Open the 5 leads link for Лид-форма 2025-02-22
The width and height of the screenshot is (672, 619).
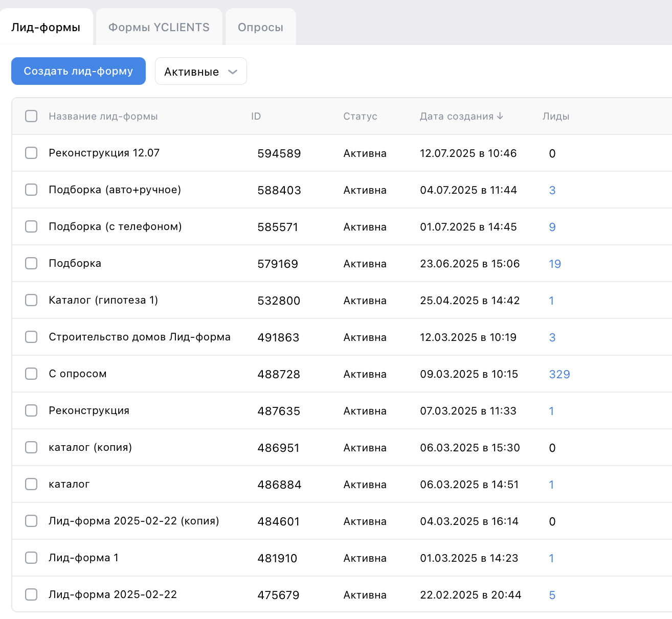coord(552,595)
